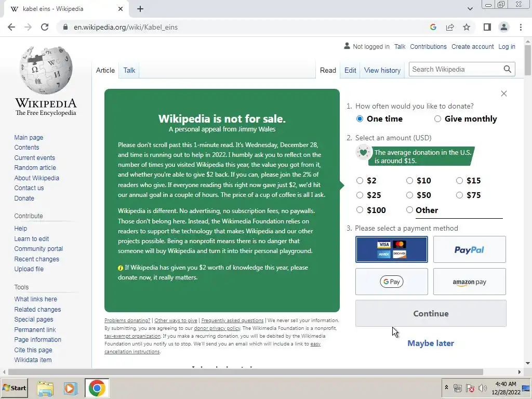Screen dimensions: 532x399
Task: Open Google icon in address bar
Action: coord(433,27)
